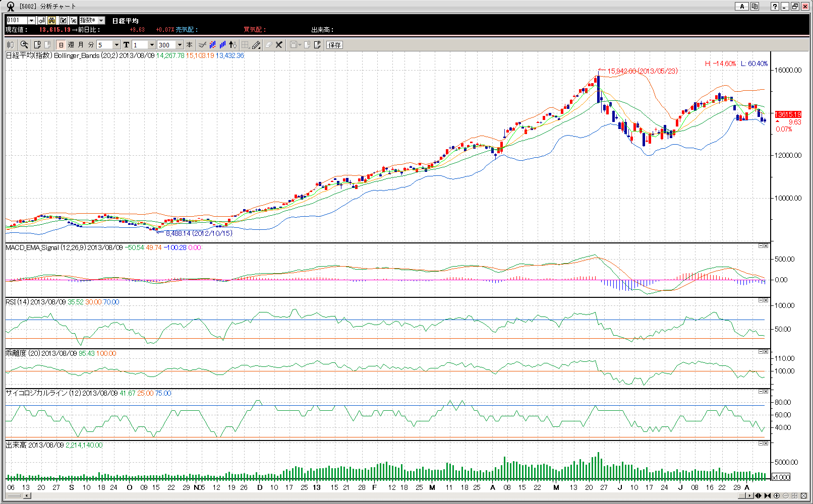Close the MACD indicator panel
Viewport: 813px width, 504px height.
pos(766,246)
